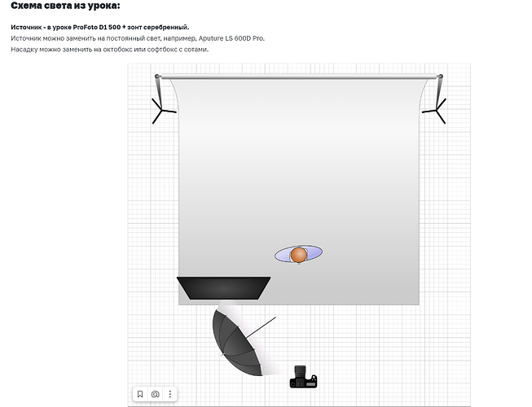Click the bookmark icon below the diagram
Screen dimensions: 532x407
pyautogui.click(x=140, y=394)
